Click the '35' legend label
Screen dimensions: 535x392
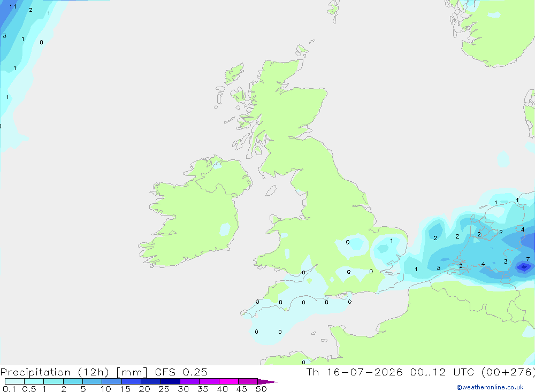pos(203,389)
